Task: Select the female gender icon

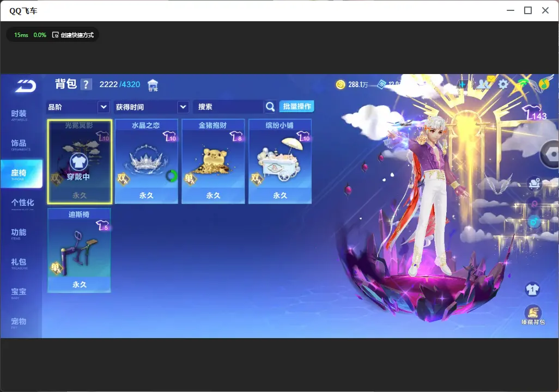Action: 534,204
